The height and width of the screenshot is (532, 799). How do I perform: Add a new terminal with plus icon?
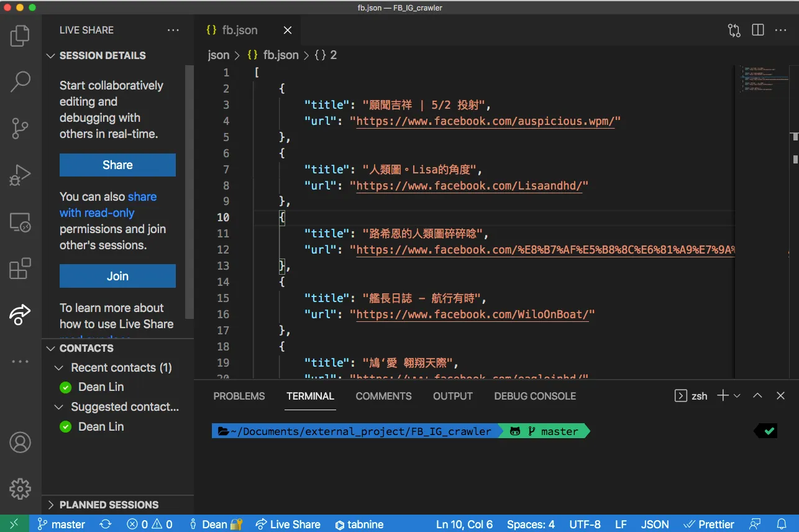[x=723, y=396]
